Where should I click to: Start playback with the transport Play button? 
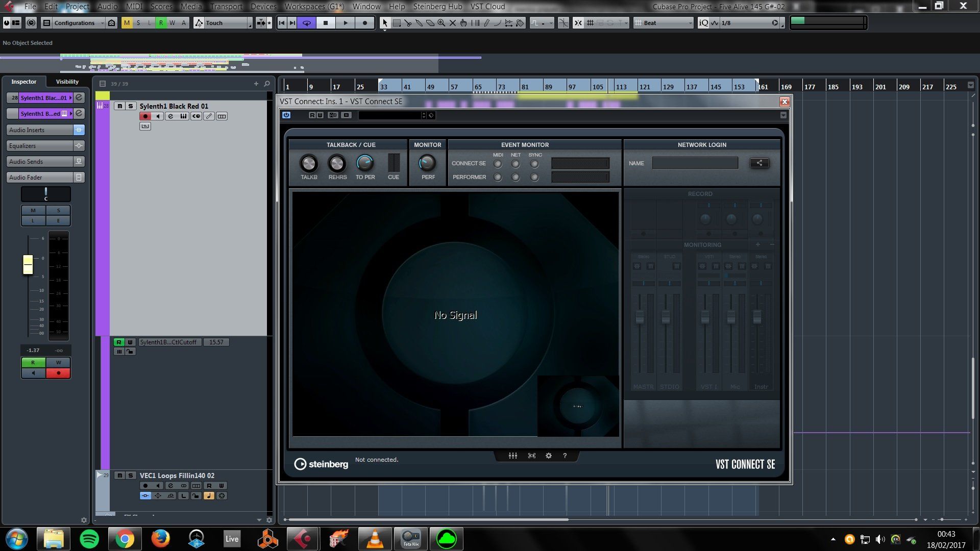coord(346,23)
